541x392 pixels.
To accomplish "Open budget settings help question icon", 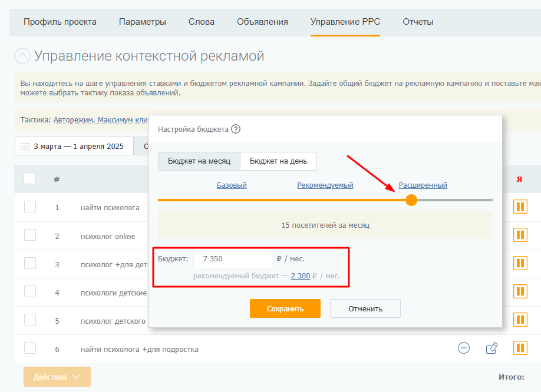I will [236, 129].
